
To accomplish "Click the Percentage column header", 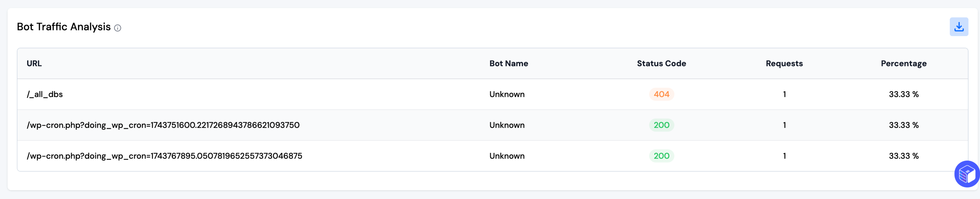I will (904, 63).
